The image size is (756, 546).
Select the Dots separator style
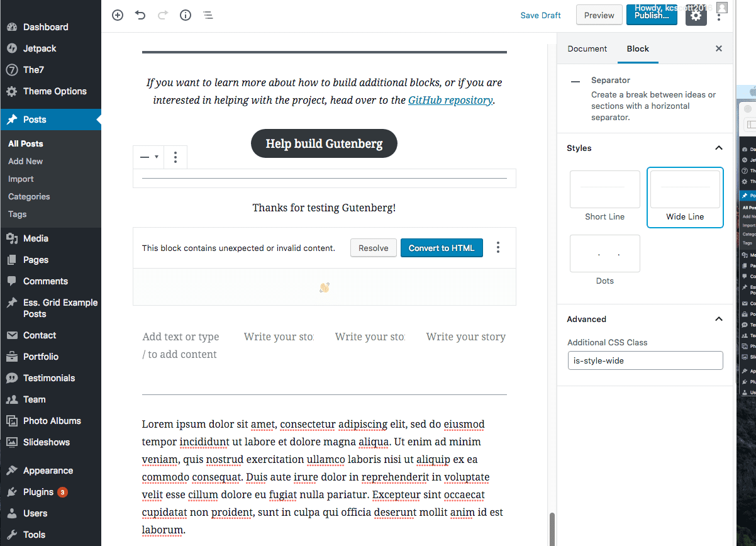[604, 253]
